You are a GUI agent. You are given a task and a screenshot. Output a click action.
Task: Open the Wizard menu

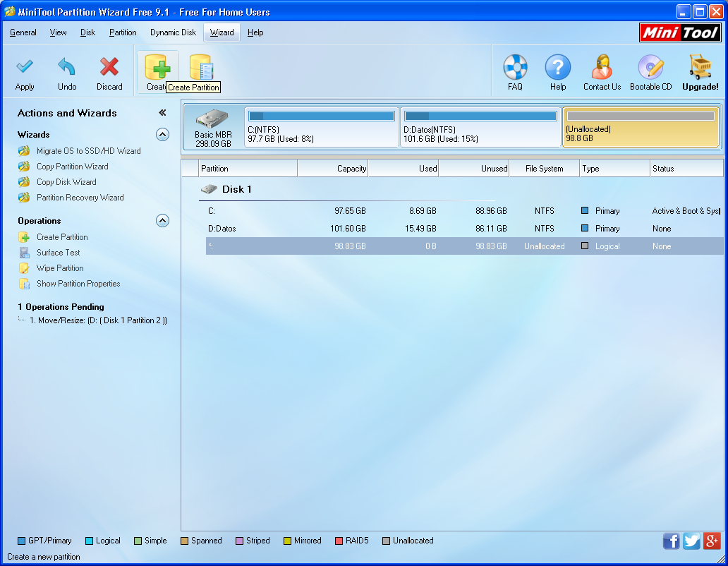click(221, 32)
